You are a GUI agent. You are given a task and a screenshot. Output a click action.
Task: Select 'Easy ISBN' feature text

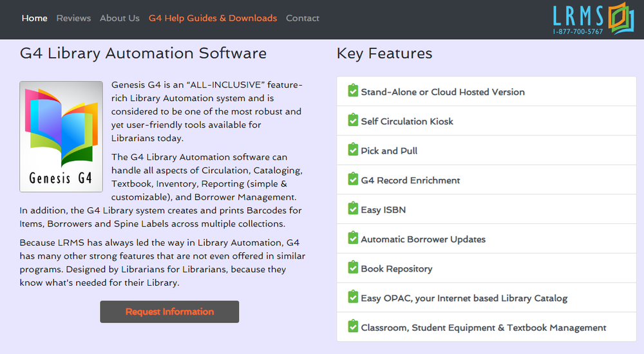click(x=383, y=210)
